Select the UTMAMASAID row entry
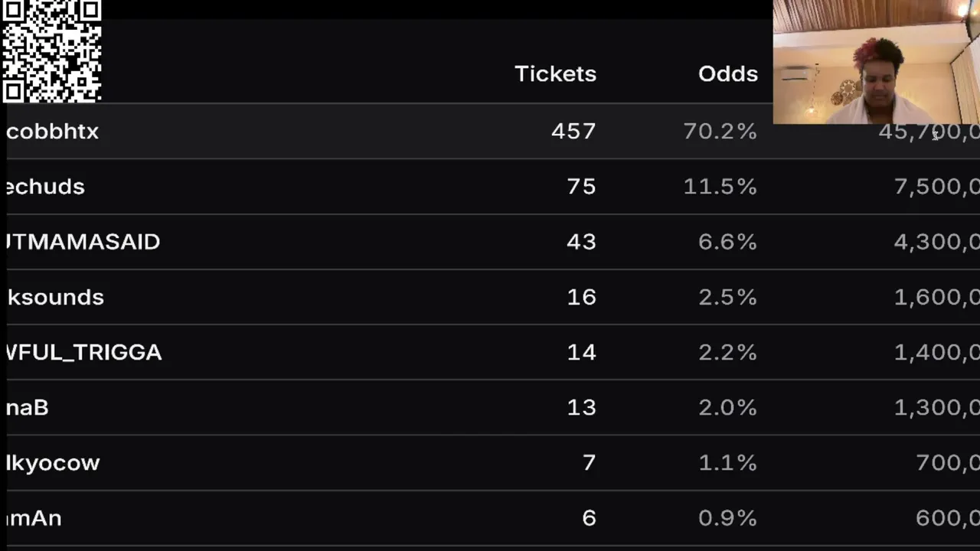Image resolution: width=980 pixels, height=551 pixels. coord(83,242)
